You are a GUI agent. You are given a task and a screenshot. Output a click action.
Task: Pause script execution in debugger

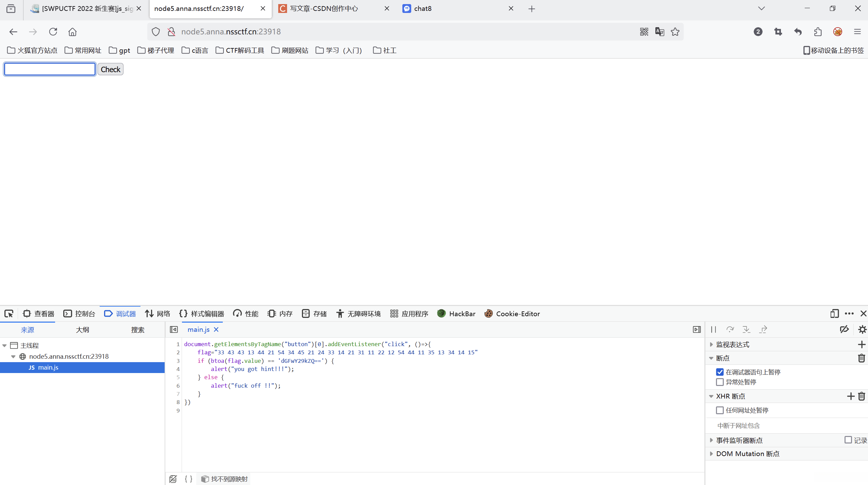(714, 329)
